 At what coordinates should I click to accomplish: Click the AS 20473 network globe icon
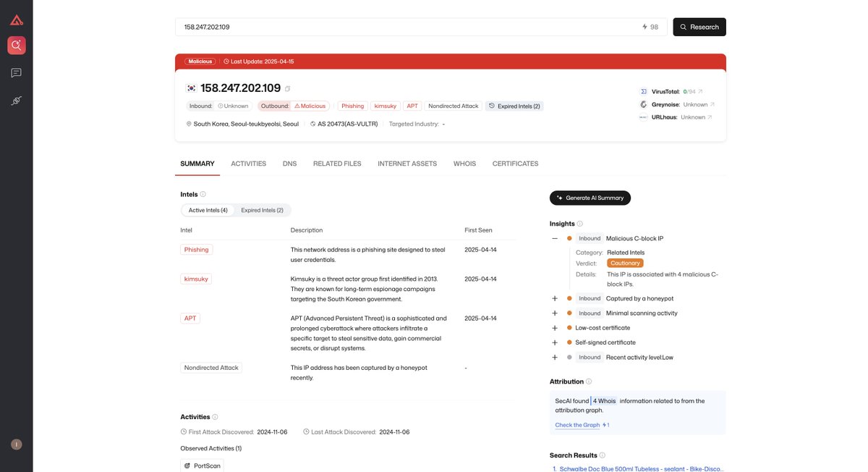point(313,124)
